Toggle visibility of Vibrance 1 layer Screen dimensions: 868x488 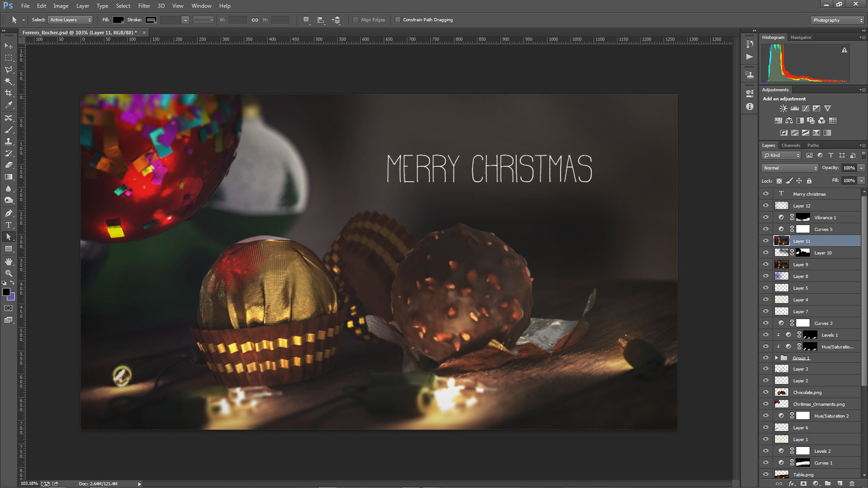766,217
